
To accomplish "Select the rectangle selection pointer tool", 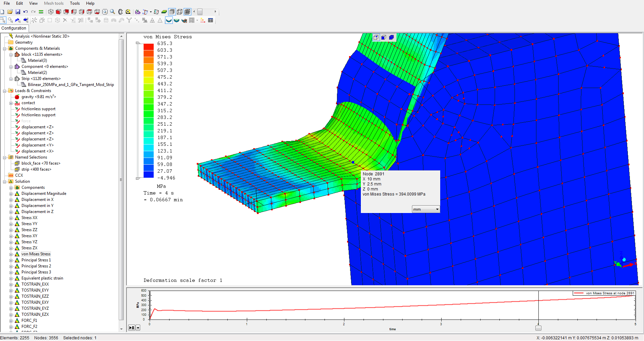I will [x=3, y=20].
